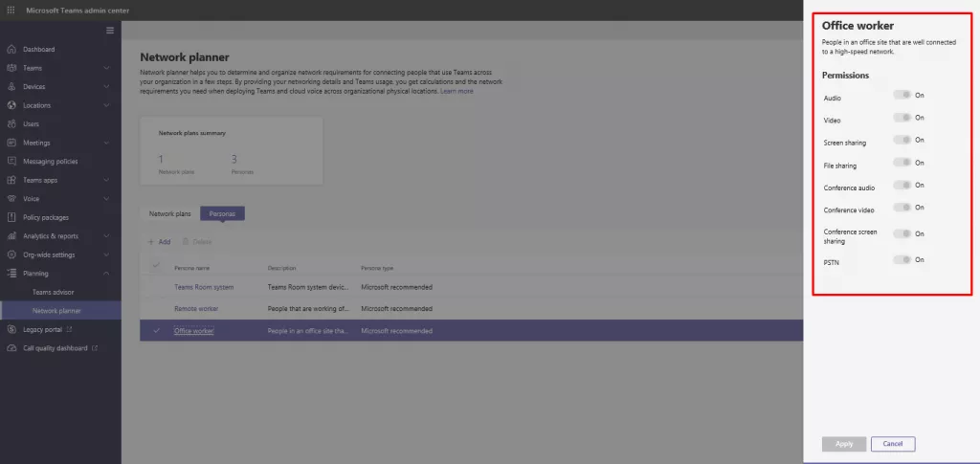The image size is (980, 464).
Task: Click the Cancel button
Action: pos(893,444)
